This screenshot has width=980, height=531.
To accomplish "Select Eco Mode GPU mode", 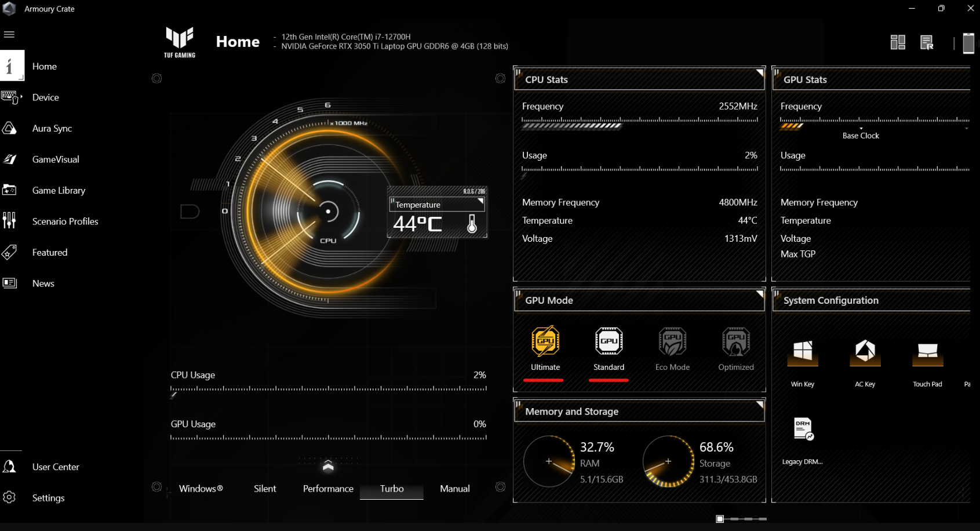I will [x=672, y=348].
